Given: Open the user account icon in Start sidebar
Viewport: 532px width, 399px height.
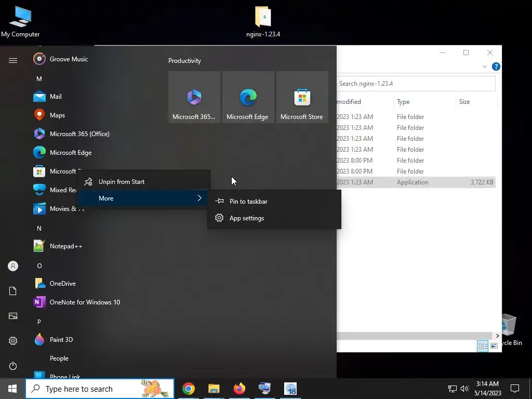Looking at the screenshot, I should point(13,266).
